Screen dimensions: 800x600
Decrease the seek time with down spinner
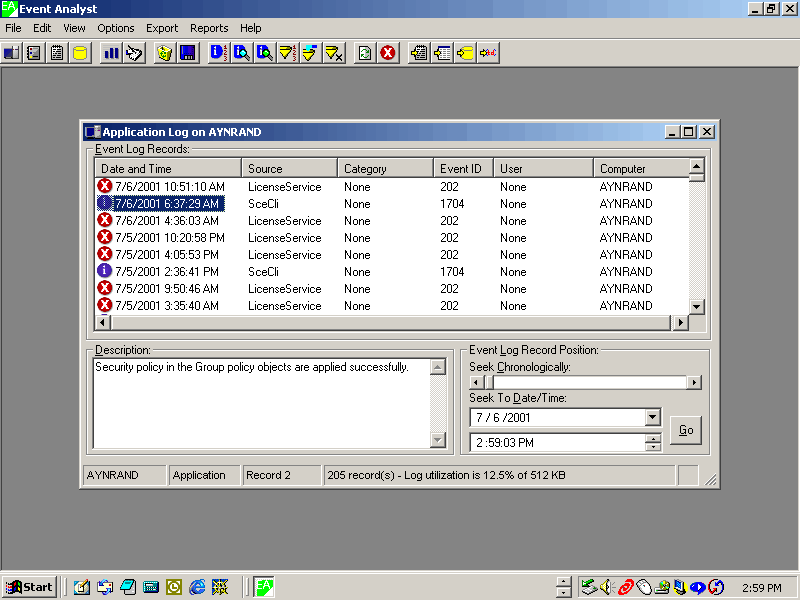[x=653, y=447]
